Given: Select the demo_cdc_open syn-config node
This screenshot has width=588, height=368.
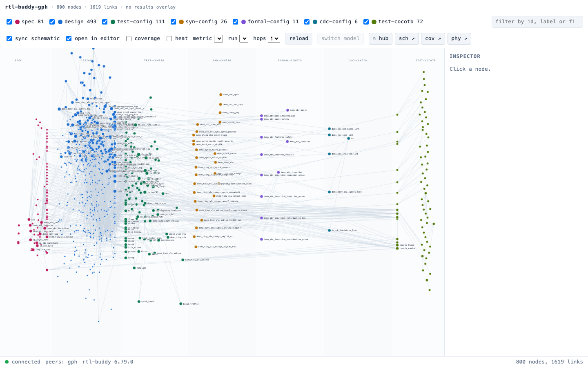Looking at the screenshot, I should [x=221, y=94].
